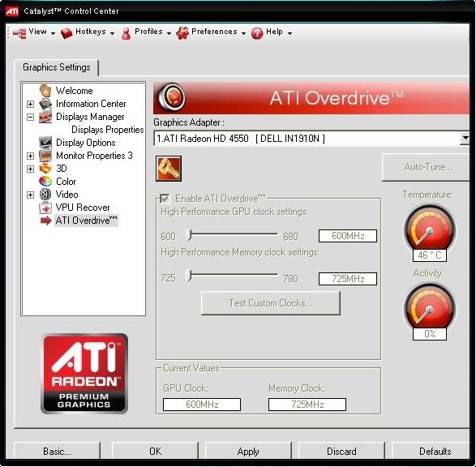Collapse the Displays Manager tree node
This screenshot has height=467, width=476.
pyautogui.click(x=30, y=117)
